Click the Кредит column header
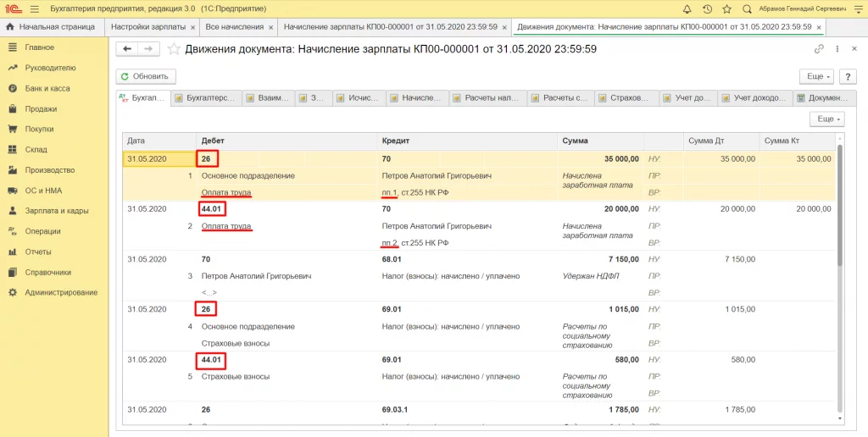 (x=467, y=141)
